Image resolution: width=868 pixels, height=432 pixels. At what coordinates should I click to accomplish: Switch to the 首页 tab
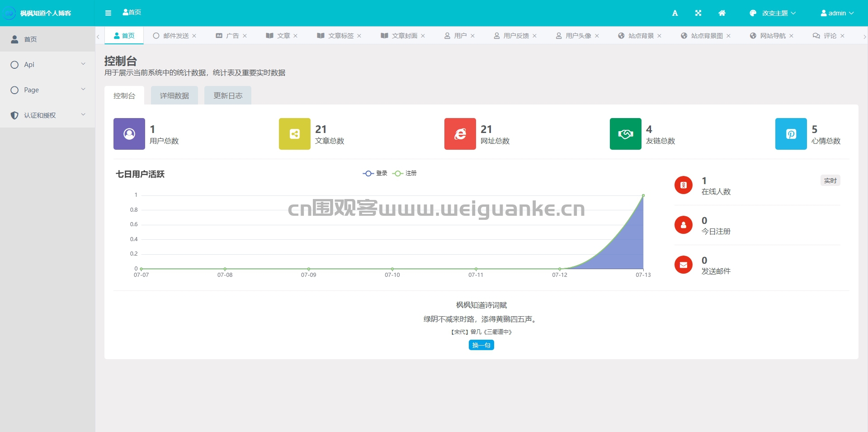point(124,36)
